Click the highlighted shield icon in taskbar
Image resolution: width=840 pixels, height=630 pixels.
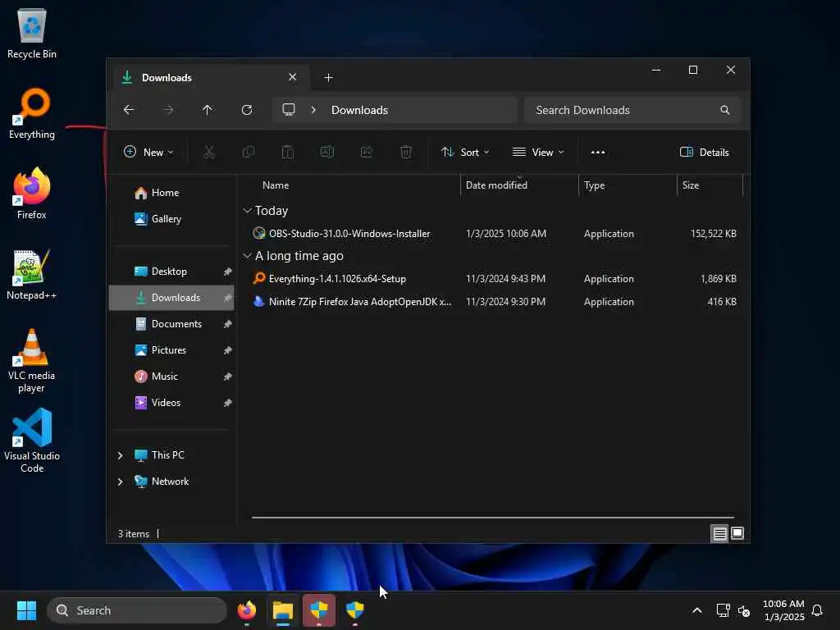click(319, 610)
